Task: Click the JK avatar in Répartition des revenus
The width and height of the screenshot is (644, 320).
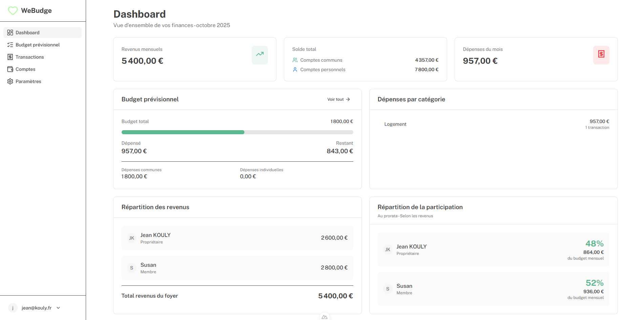Action: tap(131, 238)
